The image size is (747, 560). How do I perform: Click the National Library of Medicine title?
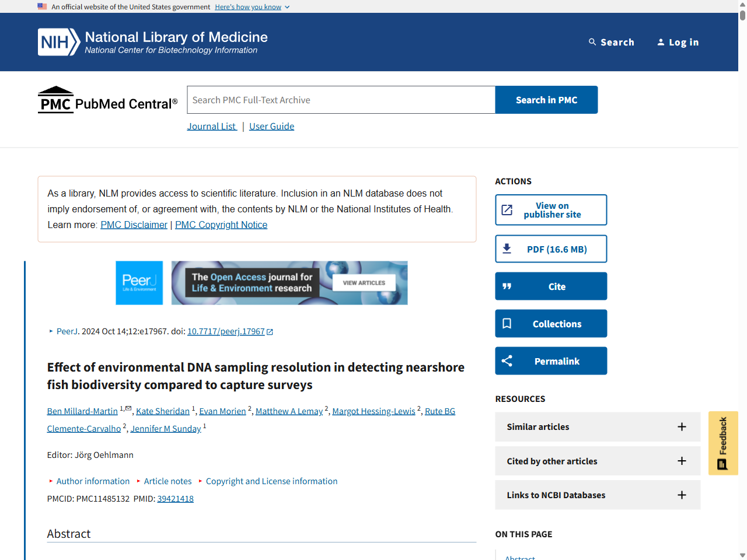pyautogui.click(x=176, y=37)
